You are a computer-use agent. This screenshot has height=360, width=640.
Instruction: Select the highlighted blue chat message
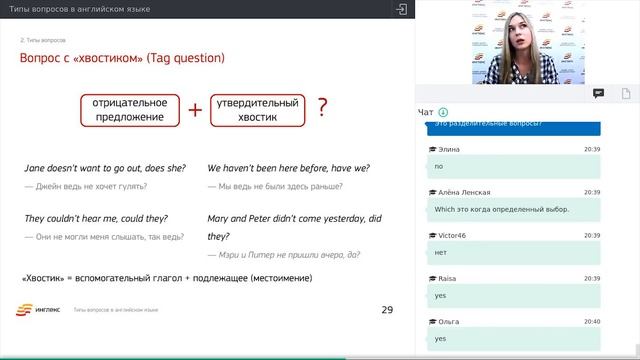513,128
